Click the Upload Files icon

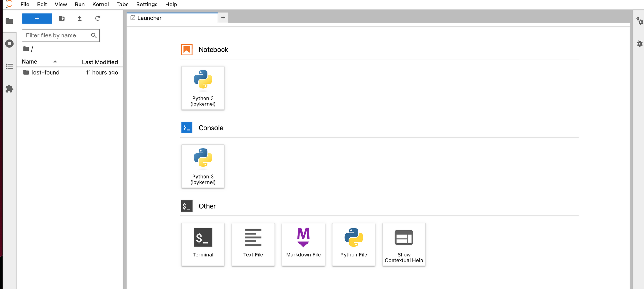(x=80, y=18)
